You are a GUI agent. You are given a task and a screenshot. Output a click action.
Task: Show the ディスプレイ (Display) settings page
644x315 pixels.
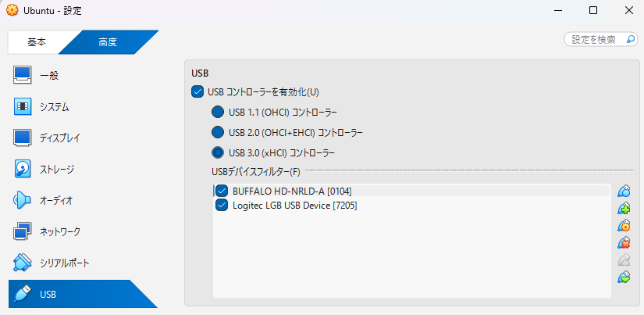[x=59, y=138]
